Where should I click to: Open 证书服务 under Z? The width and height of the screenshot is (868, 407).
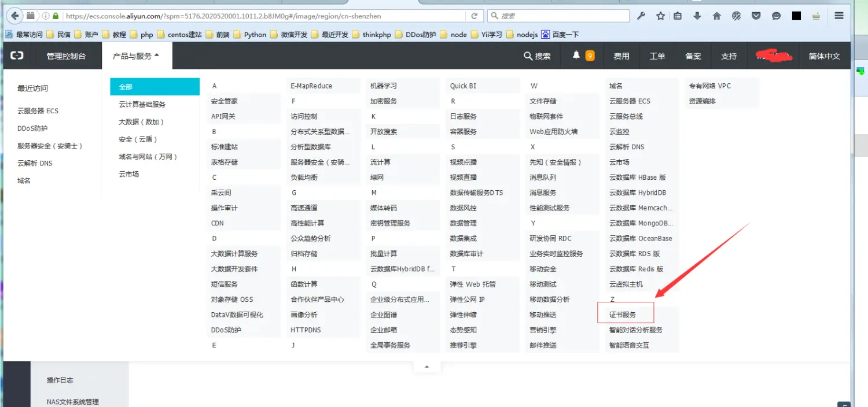[x=623, y=314]
